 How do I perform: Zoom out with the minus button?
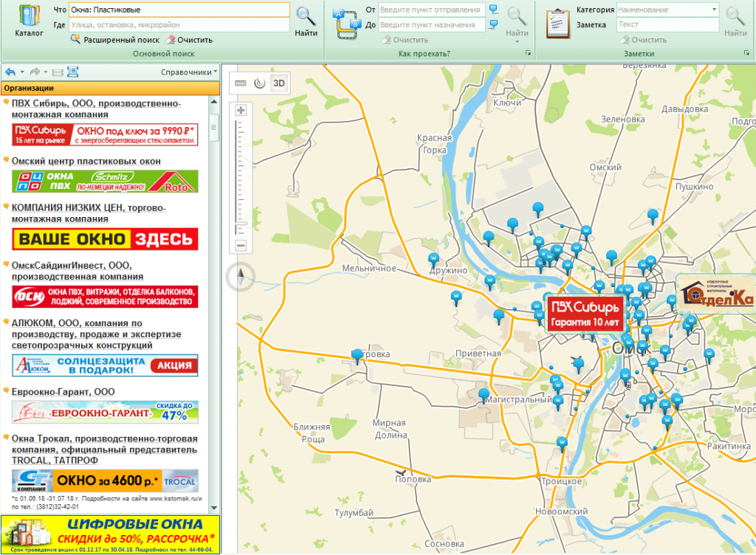click(x=241, y=246)
